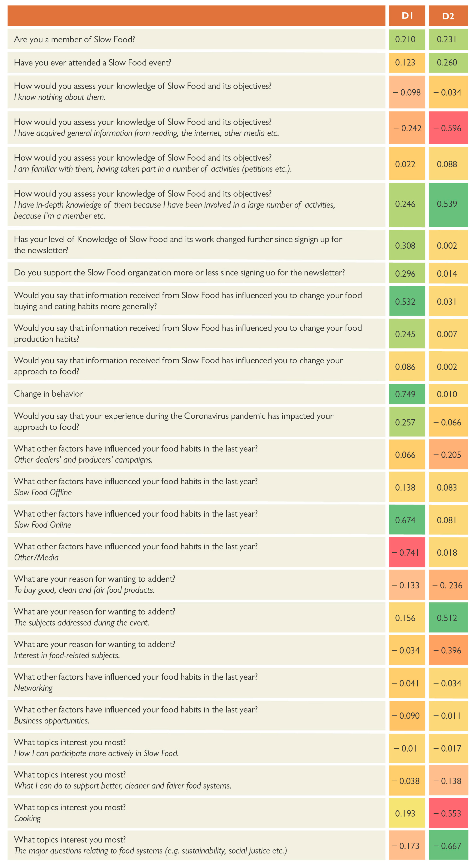
Task: Select the red −0.741 cell in D1
Action: [x=407, y=553]
